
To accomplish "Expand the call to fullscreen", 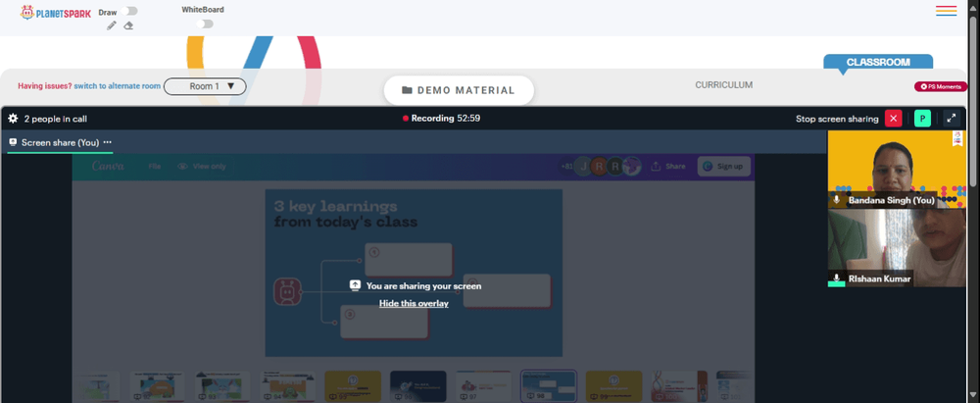I will point(952,119).
